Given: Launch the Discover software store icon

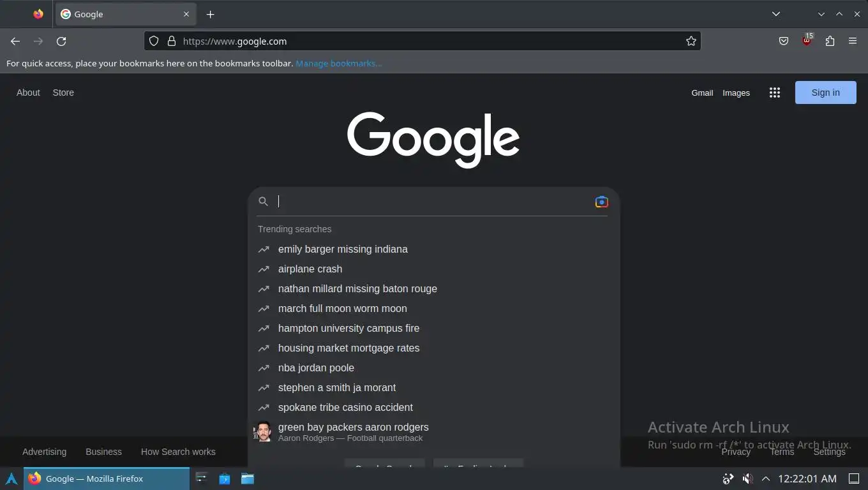Looking at the screenshot, I should tap(224, 479).
